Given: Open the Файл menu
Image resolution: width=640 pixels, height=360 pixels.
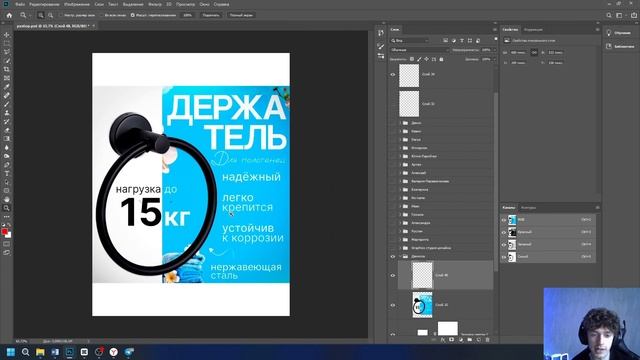Looking at the screenshot, I should pos(20,4).
